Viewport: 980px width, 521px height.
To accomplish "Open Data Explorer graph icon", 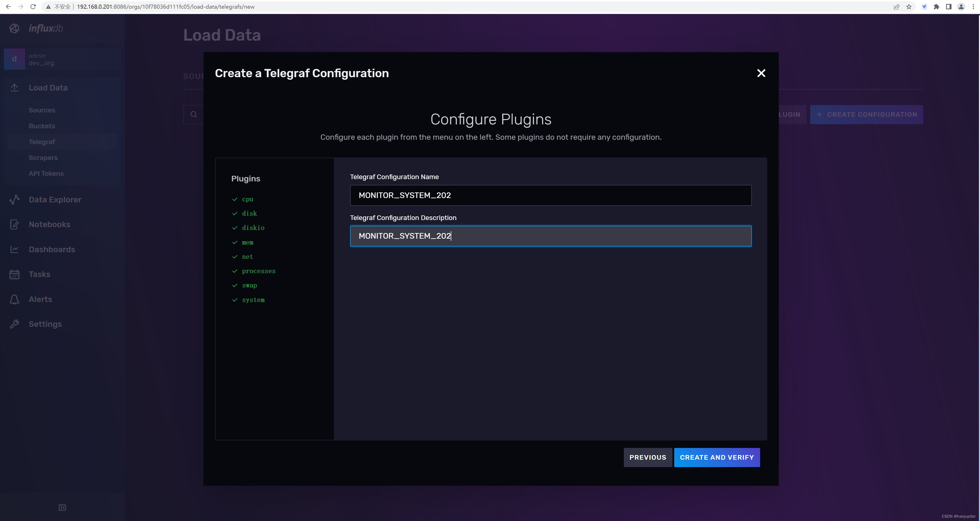I will pos(15,200).
